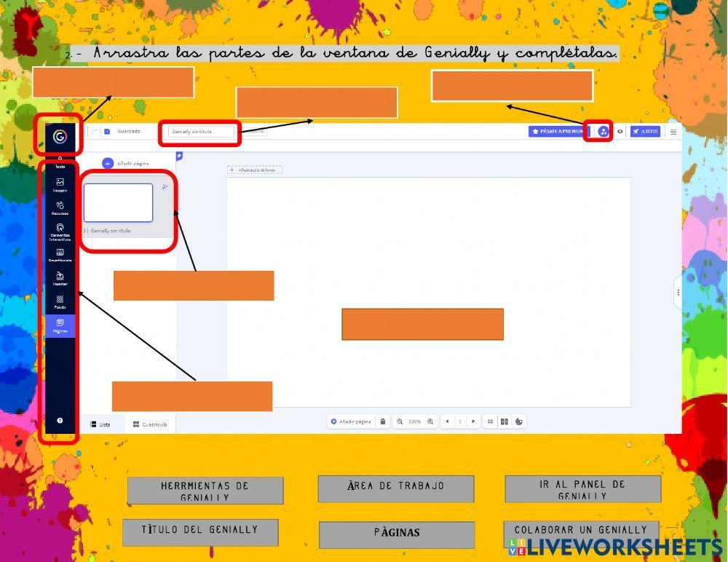This screenshot has width=728, height=562.
Task: Switch to the Cuadrícula view tab
Action: click(x=150, y=424)
